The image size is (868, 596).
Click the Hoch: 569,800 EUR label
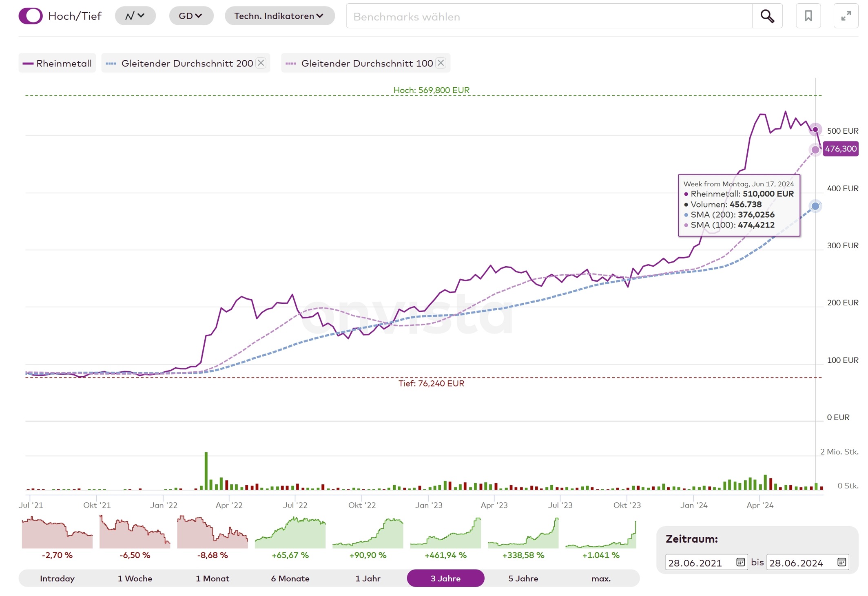point(431,90)
